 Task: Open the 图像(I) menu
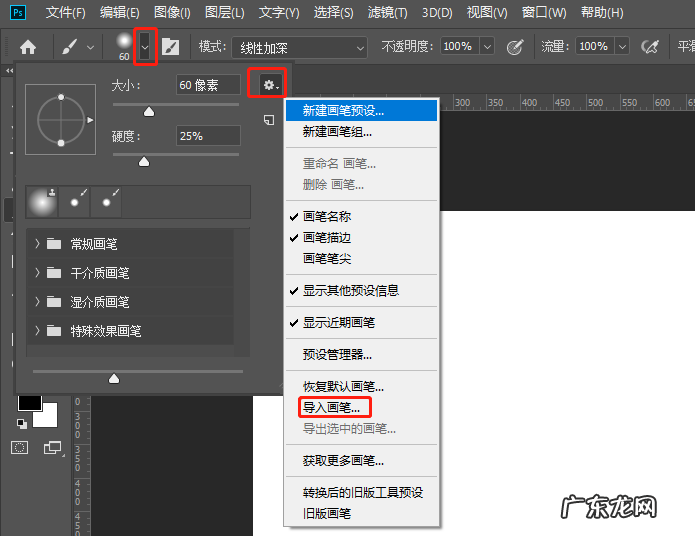point(172,12)
